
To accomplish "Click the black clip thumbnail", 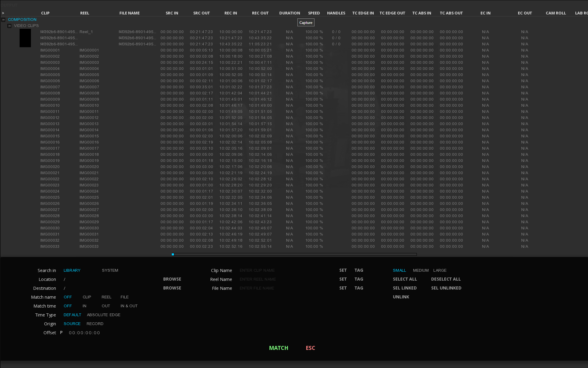I will coord(25,38).
